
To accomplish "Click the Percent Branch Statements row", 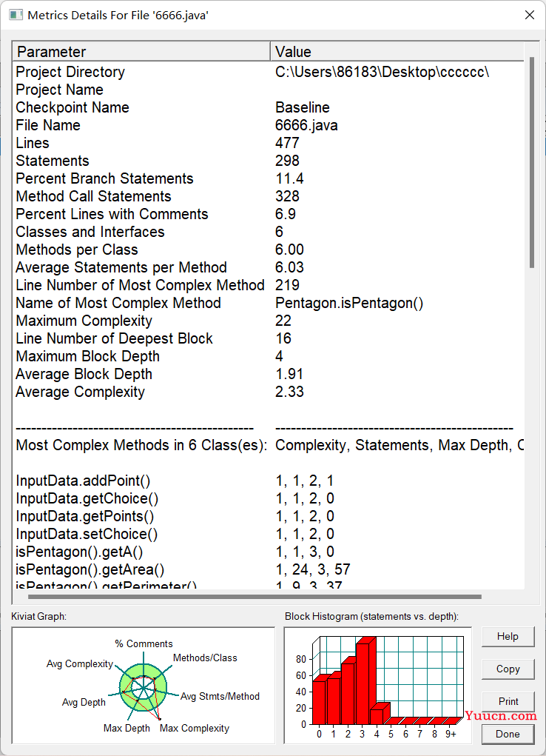I will click(x=269, y=178).
